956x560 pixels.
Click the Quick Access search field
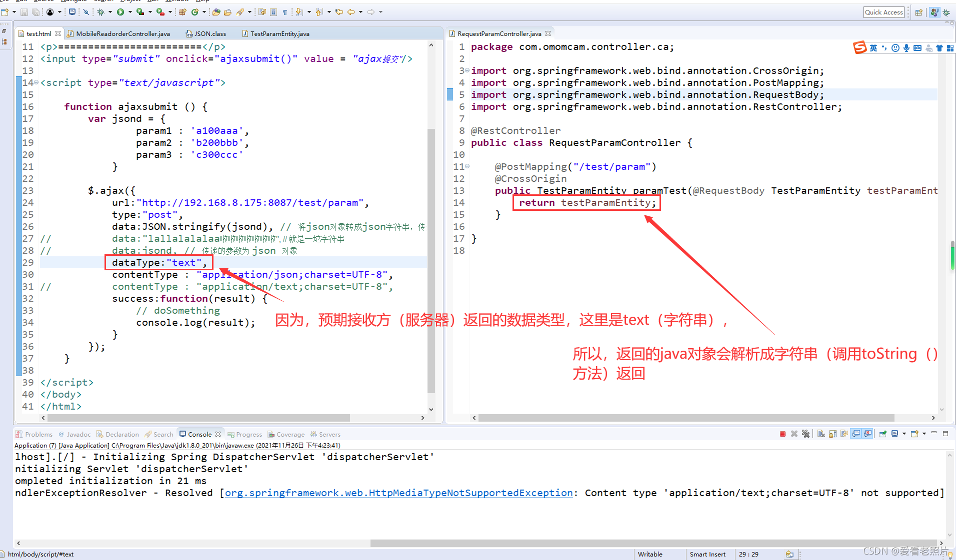click(x=884, y=12)
